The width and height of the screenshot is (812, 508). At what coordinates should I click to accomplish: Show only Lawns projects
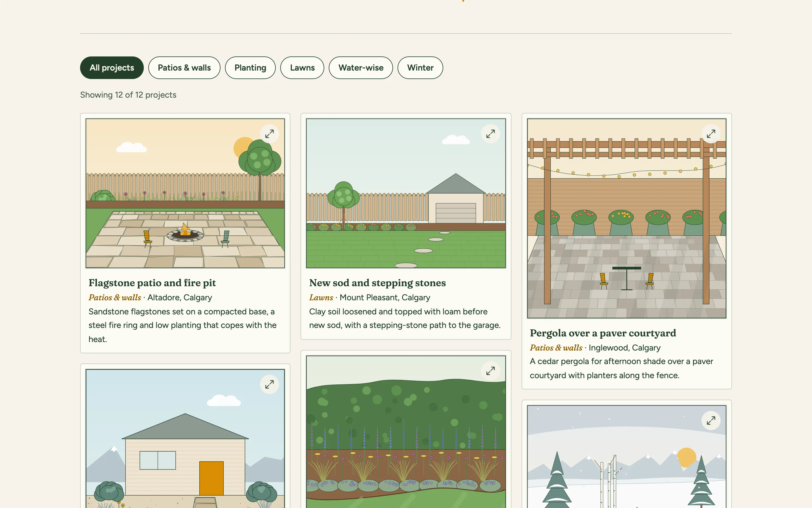point(302,67)
